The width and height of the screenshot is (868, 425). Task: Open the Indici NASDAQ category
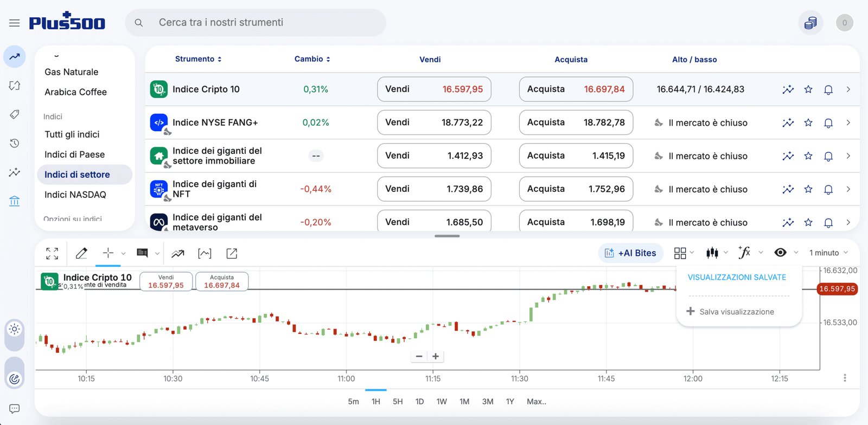pyautogui.click(x=75, y=195)
